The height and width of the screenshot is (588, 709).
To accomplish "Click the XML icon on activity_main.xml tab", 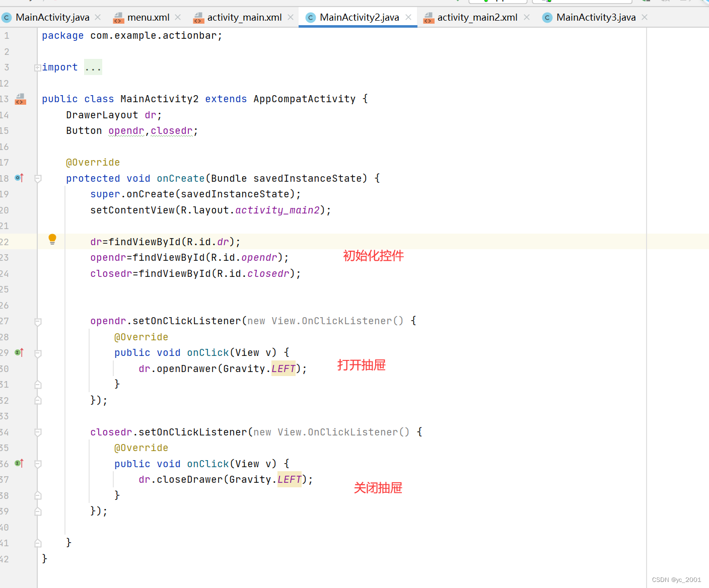I will [198, 17].
